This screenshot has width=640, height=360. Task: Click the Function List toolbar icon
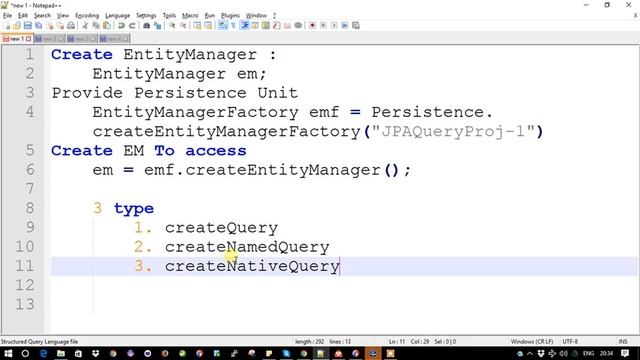point(277,26)
